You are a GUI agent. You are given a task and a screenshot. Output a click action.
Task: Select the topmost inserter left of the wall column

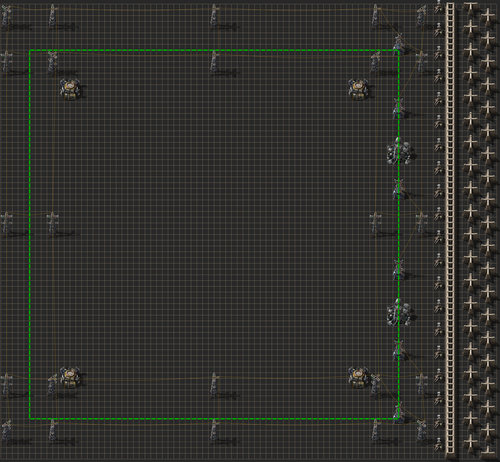[x=438, y=7]
